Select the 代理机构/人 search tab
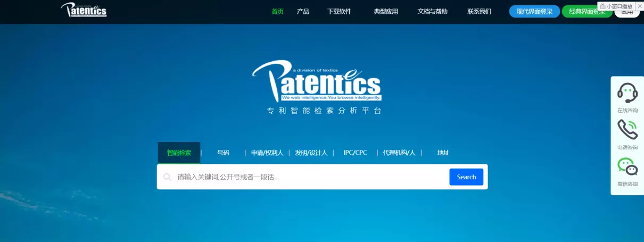 (399, 153)
